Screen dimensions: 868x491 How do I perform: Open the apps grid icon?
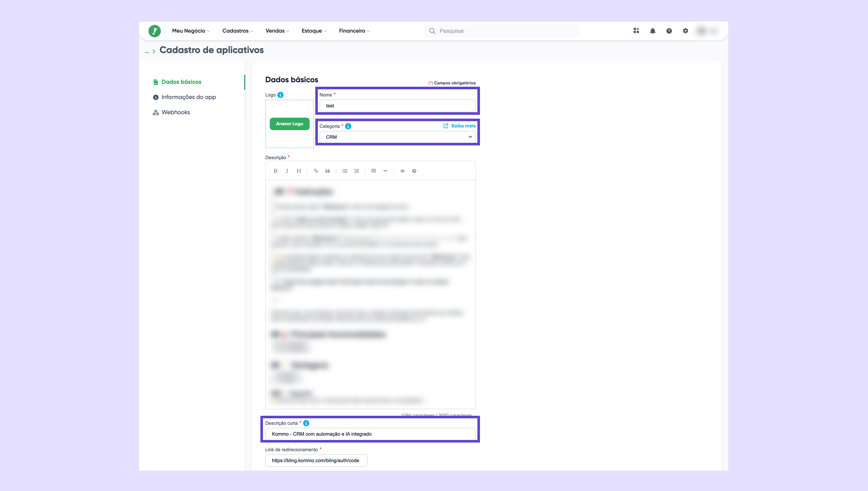[636, 31]
